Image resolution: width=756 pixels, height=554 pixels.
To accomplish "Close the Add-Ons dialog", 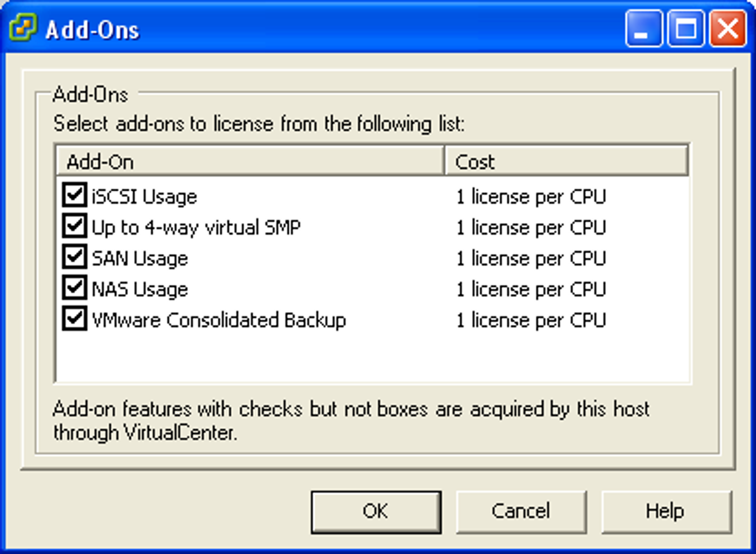I will (x=728, y=29).
